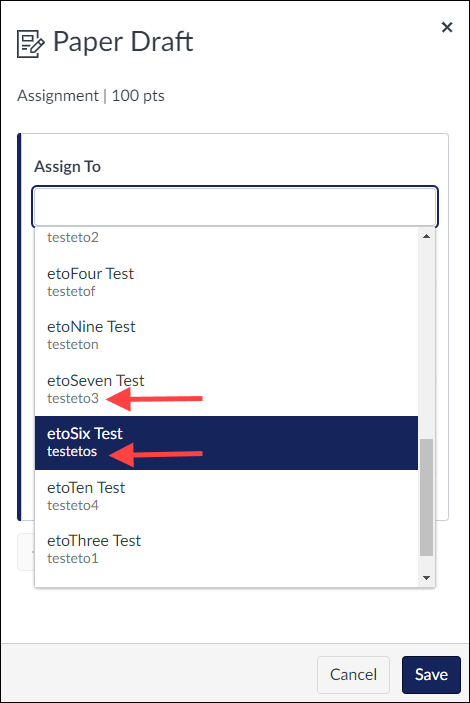
Task: Close the Paper Draft dialog
Action: click(447, 27)
